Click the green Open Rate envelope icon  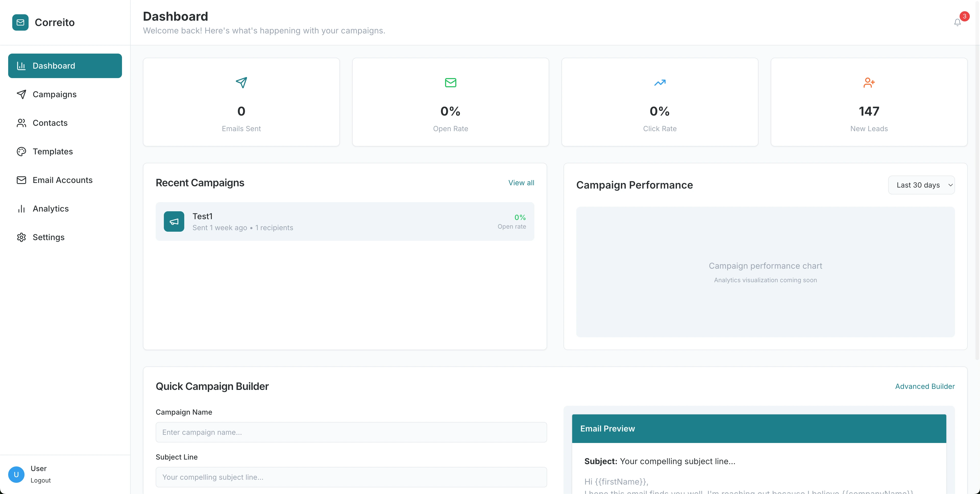[450, 82]
